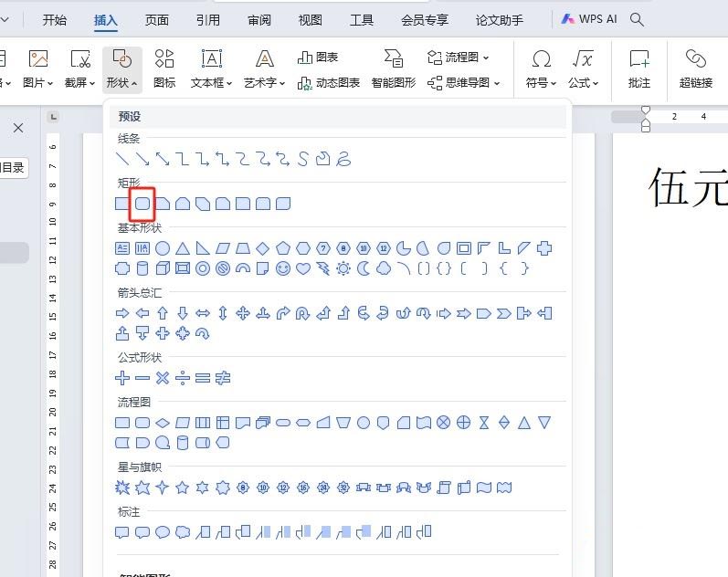
Task: Click the search magnifier icon
Action: pos(637,19)
